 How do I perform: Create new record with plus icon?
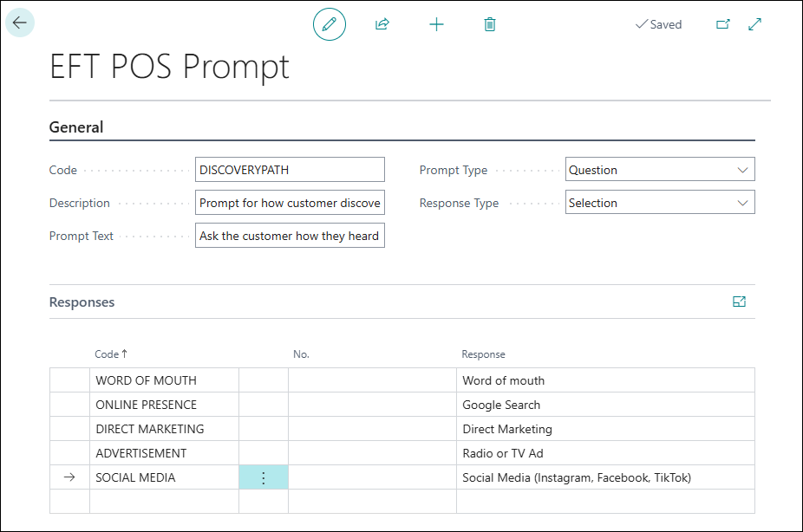pos(436,24)
